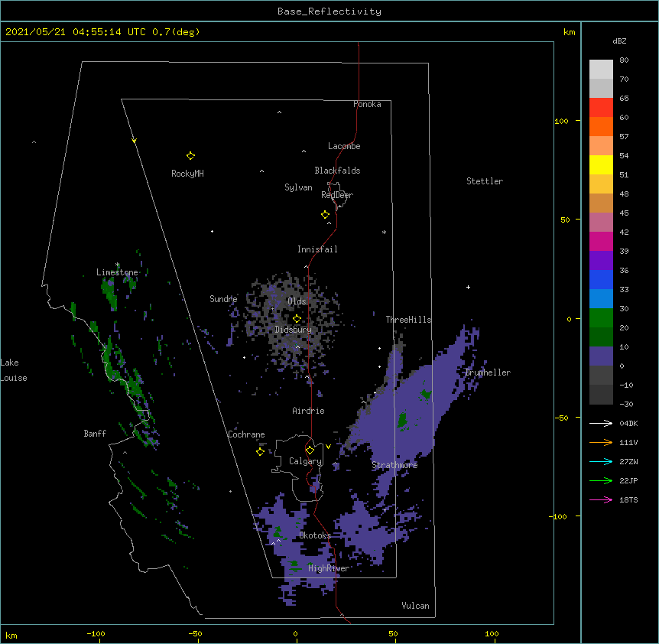Select the slate-purple 10–0 dBZ swatch
Screen dimensions: 659x644
601,356
